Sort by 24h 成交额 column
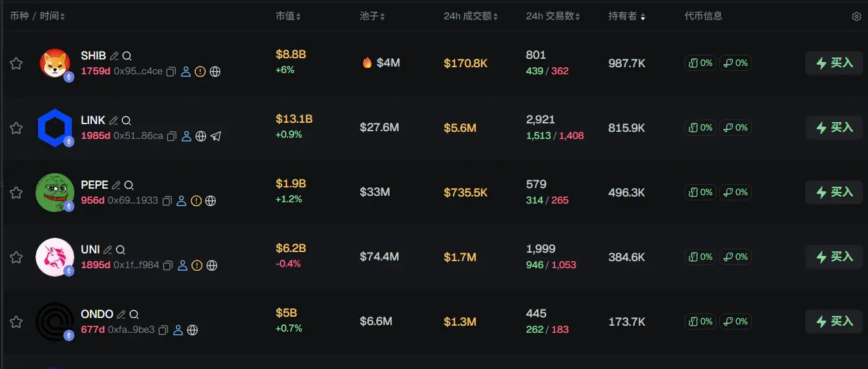This screenshot has height=369, width=868. (x=471, y=16)
